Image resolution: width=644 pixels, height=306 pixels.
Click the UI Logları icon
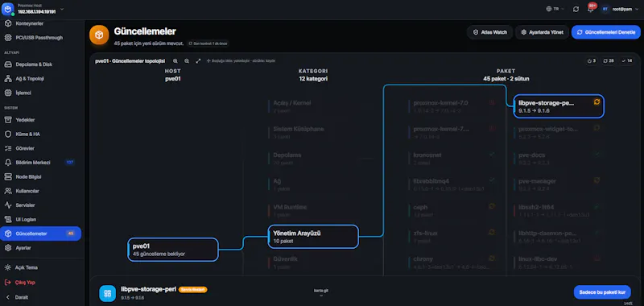8,219
